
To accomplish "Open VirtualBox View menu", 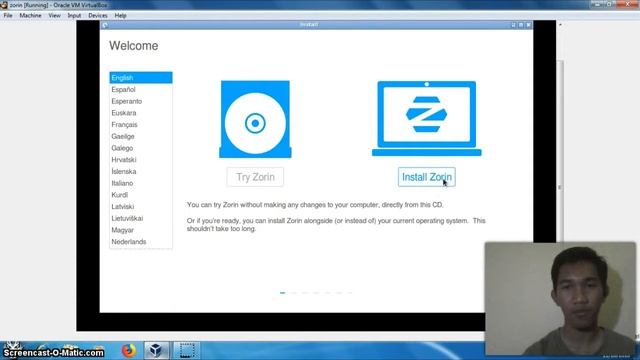I will pyautogui.click(x=54, y=16).
